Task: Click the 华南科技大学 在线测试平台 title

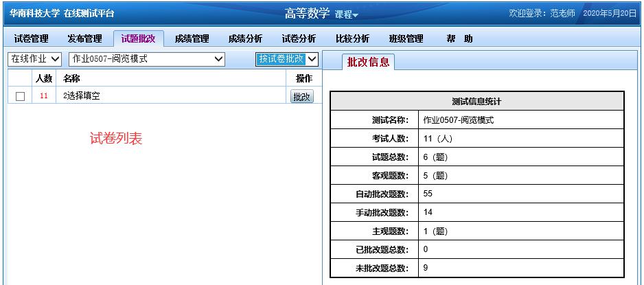Action: pos(62,13)
